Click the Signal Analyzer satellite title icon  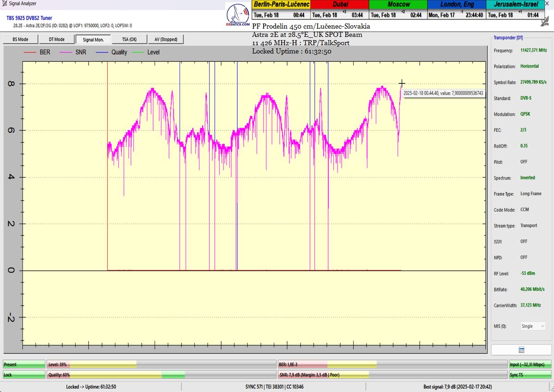pyautogui.click(x=4, y=4)
